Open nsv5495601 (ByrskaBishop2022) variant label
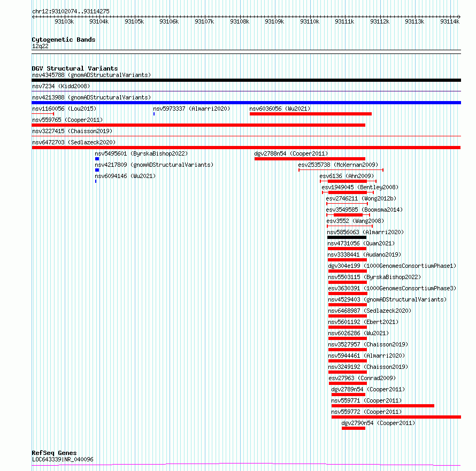This screenshot has height=471, width=476. [141, 153]
